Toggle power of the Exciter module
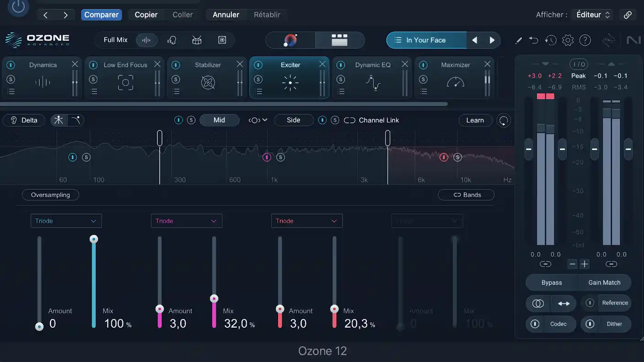The image size is (644, 362). (258, 65)
